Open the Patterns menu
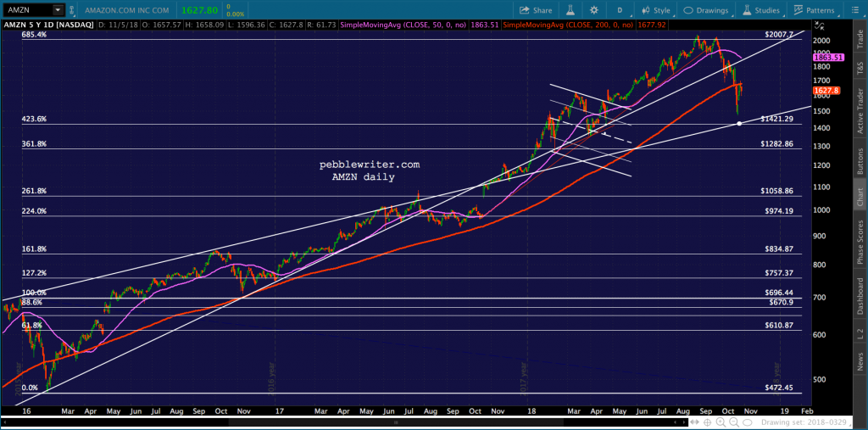 coord(815,10)
